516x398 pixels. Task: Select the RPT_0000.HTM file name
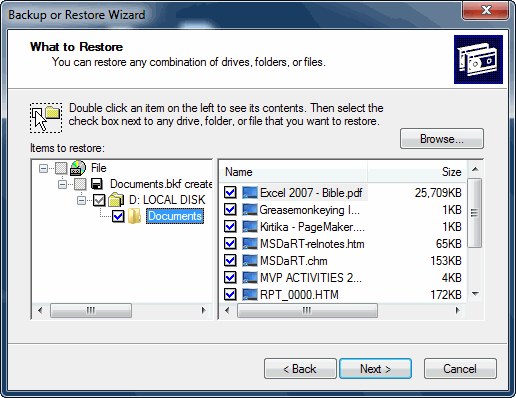[x=299, y=295]
